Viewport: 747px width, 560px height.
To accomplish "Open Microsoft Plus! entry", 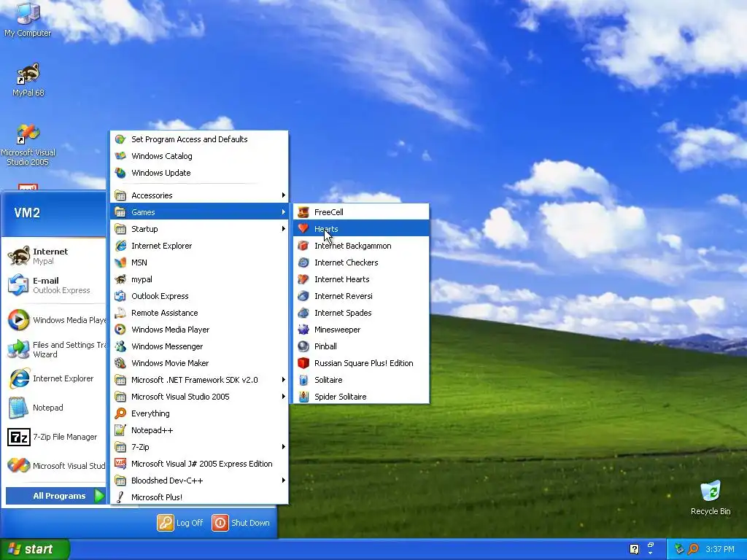I will pos(199,497).
